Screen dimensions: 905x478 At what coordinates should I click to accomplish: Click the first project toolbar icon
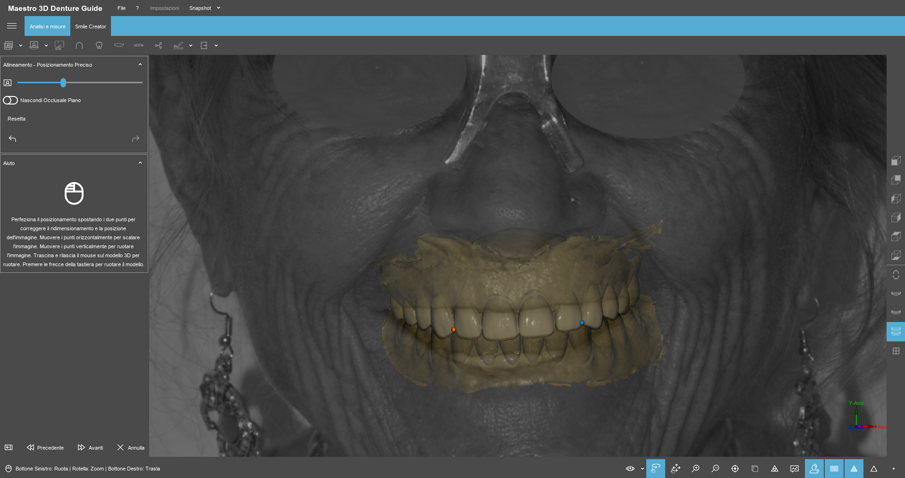tap(9, 45)
